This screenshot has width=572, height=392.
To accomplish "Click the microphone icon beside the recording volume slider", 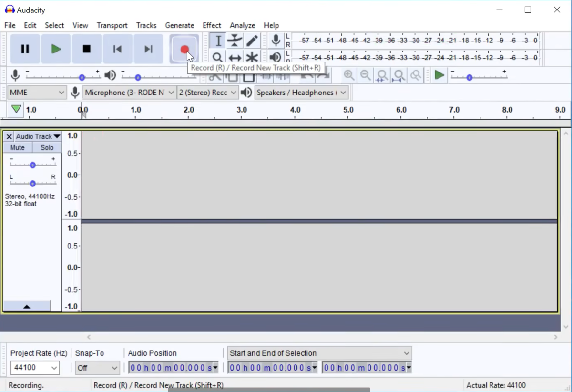I will [15, 75].
